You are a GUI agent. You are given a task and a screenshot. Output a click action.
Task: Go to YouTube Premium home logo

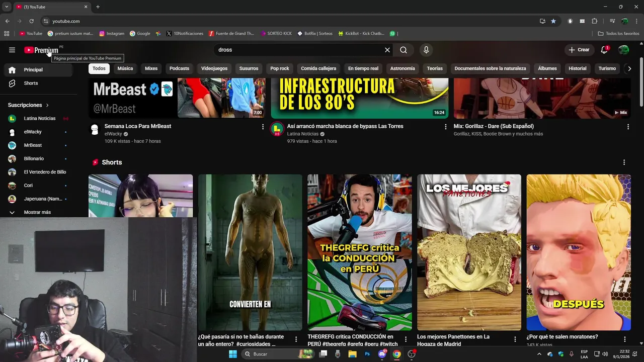click(41, 50)
